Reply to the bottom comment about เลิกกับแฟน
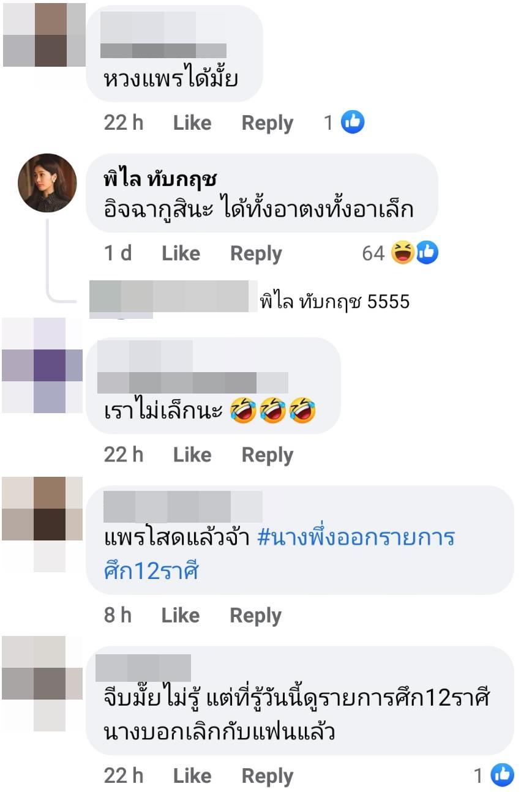 point(268,776)
